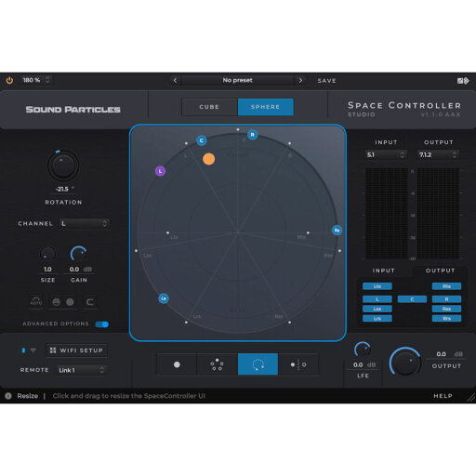Viewport: 476px width, 476px height.
Task: Switch to the CUBE tab
Action: coord(209,107)
